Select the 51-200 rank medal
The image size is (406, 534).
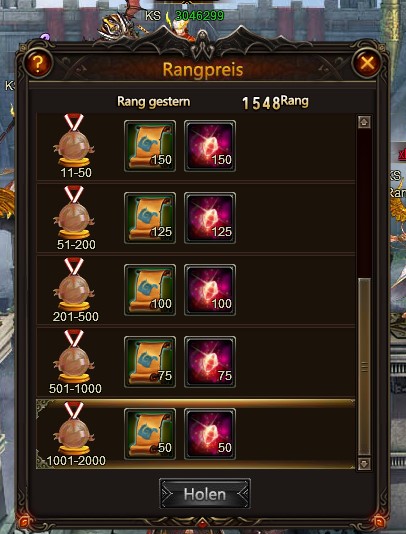click(74, 213)
